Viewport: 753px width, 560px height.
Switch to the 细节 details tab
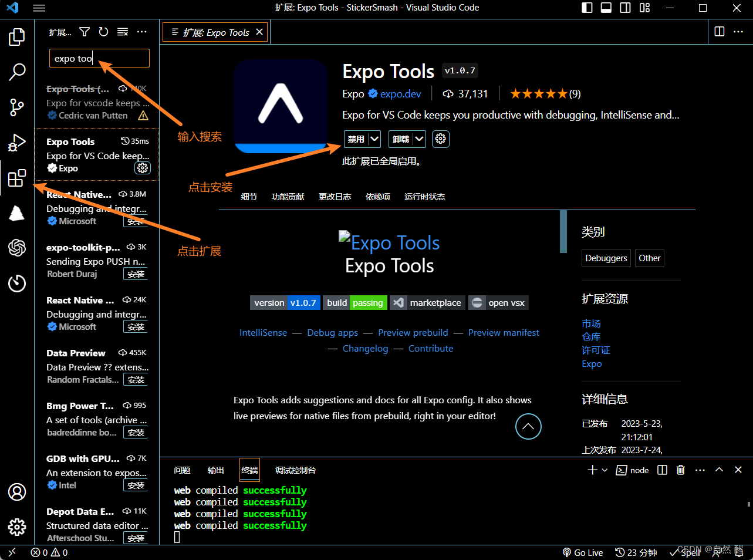[249, 197]
